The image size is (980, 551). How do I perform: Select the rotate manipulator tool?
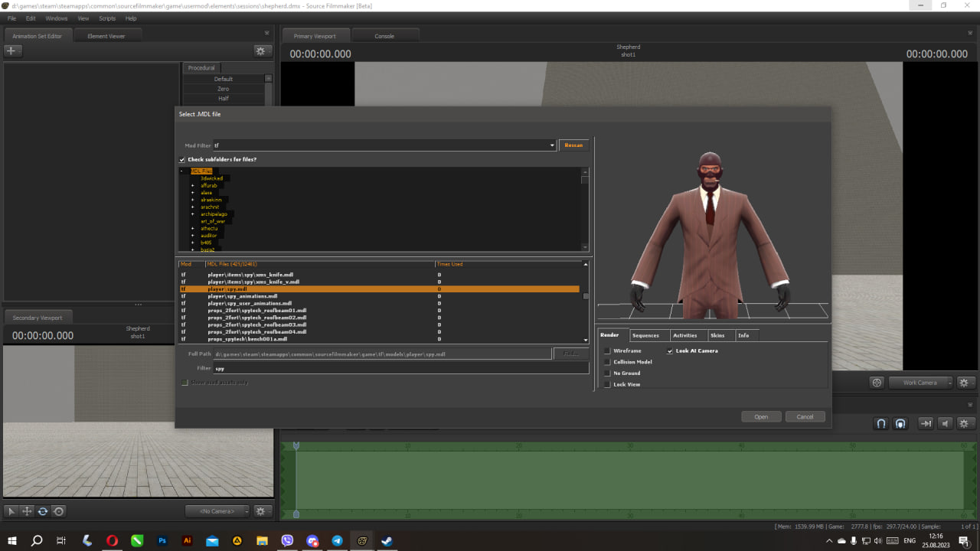coord(43,511)
